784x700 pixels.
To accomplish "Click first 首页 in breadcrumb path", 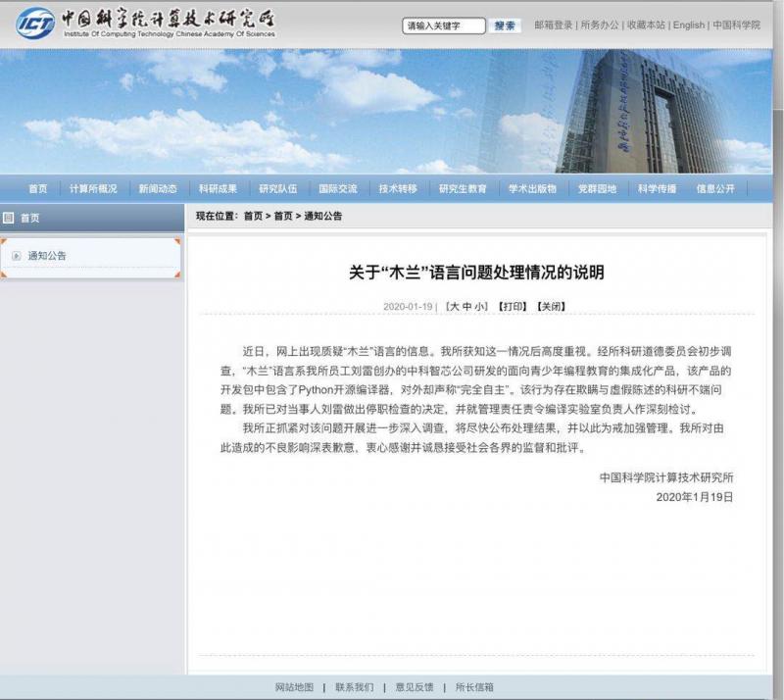I will [253, 216].
